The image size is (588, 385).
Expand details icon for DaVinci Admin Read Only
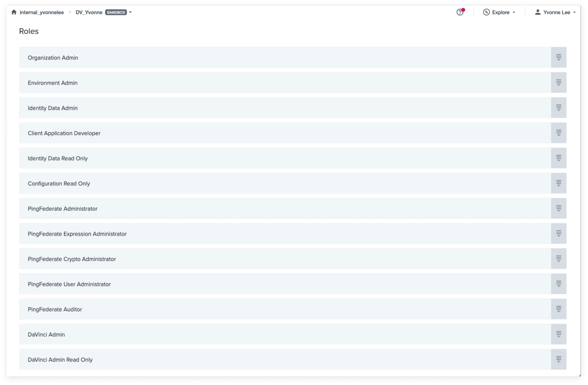558,360
